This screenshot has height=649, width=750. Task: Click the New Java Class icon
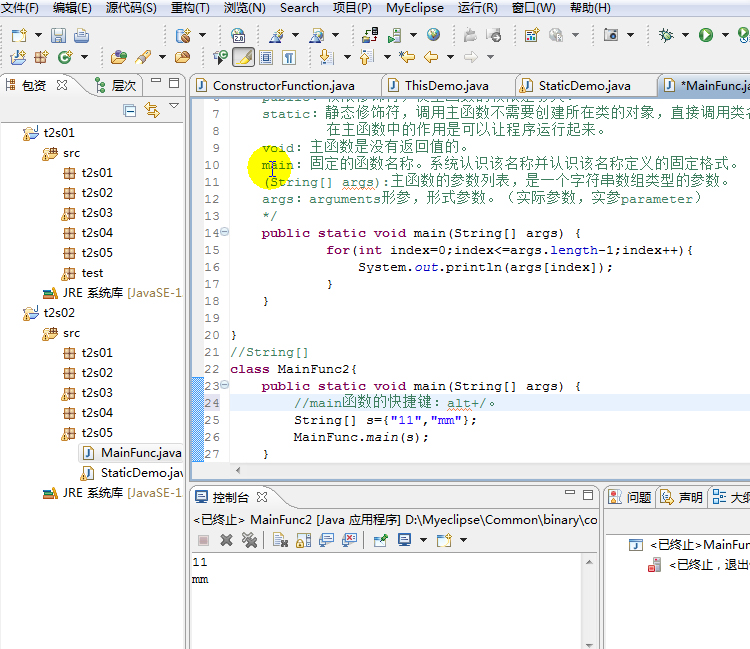click(65, 57)
